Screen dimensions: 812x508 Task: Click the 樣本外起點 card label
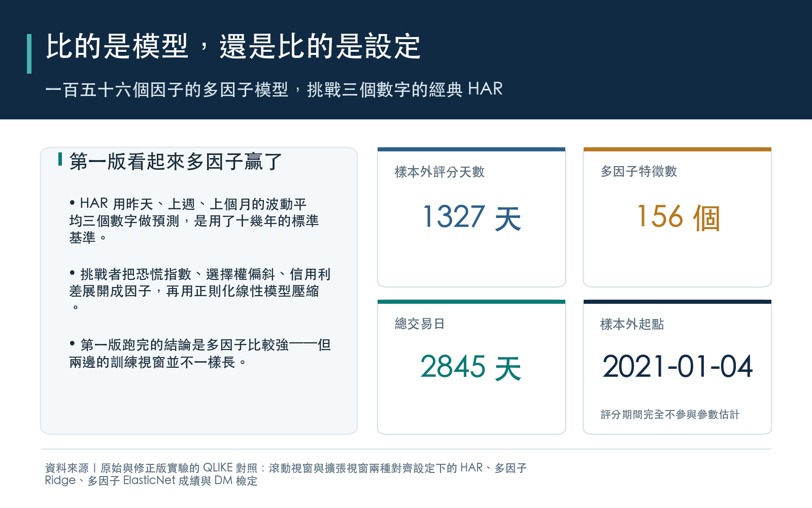click(x=632, y=324)
